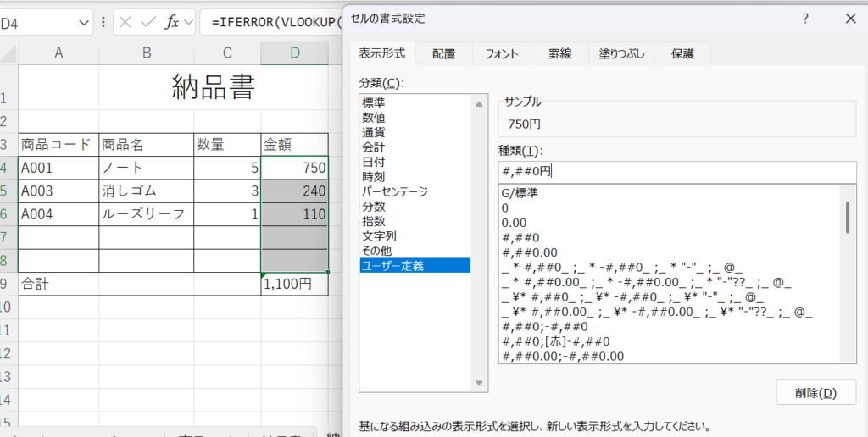Switch to the 配置 tab
This screenshot has width=868, height=437.
click(x=444, y=53)
